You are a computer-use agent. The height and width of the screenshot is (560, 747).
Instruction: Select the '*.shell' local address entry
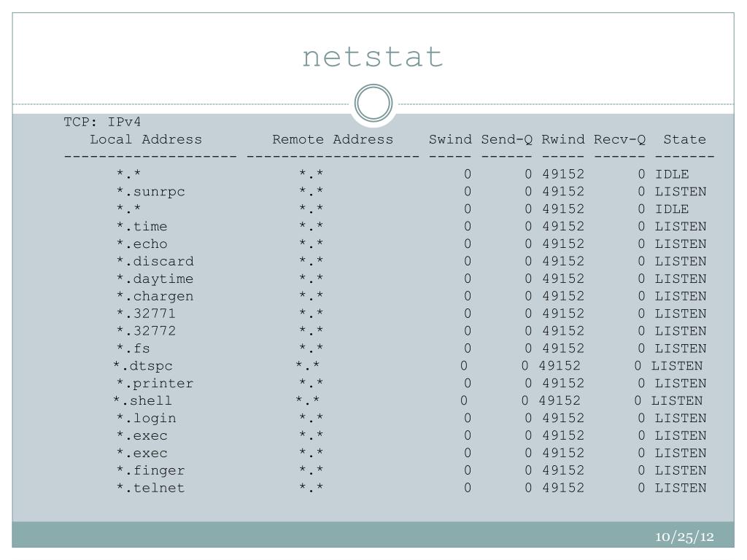pos(142,401)
